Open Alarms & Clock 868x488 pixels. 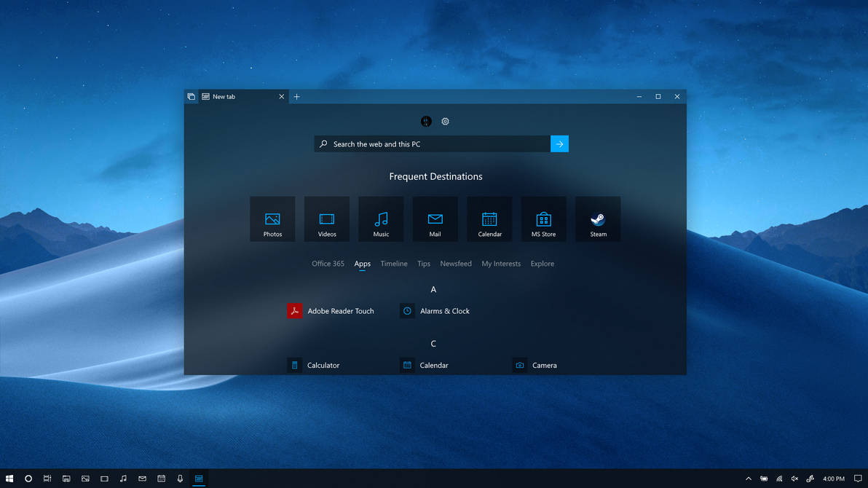point(435,310)
